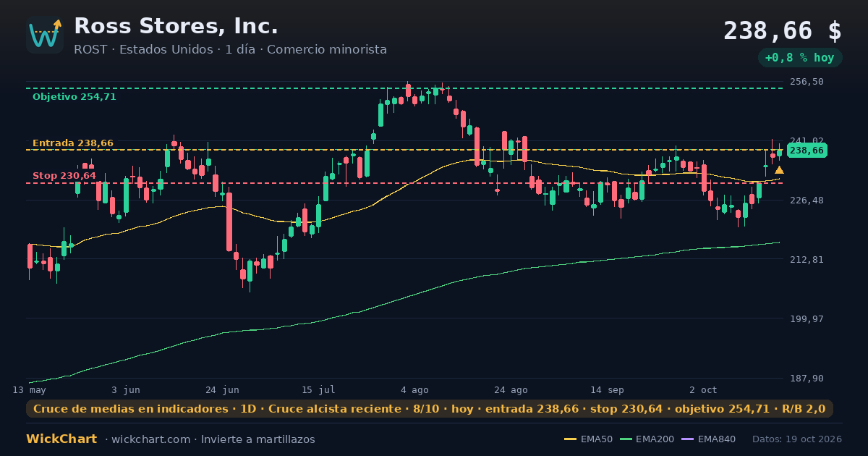Viewport: 868px width, 456px height.
Task: Click the Cruce de medias signal banner
Action: (x=430, y=409)
